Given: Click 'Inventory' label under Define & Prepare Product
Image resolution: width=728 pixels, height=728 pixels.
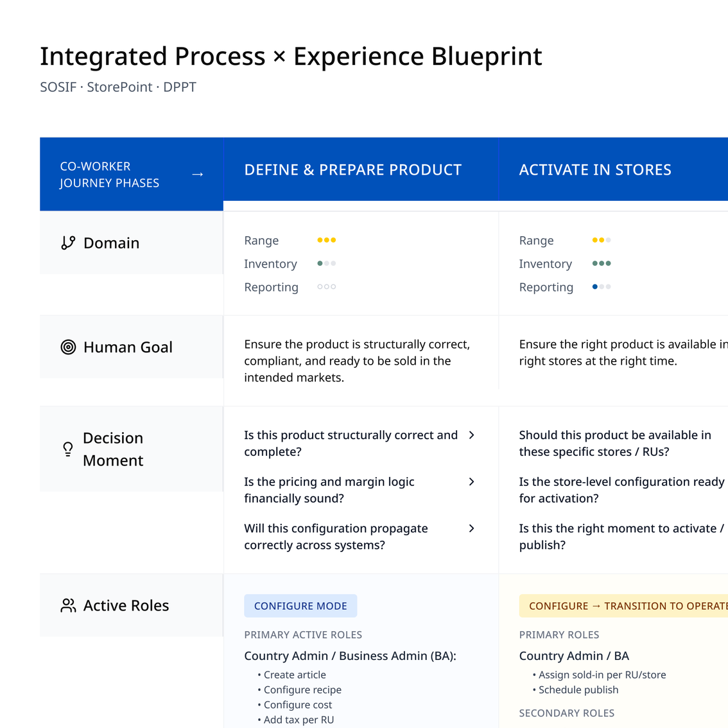Looking at the screenshot, I should 271,264.
